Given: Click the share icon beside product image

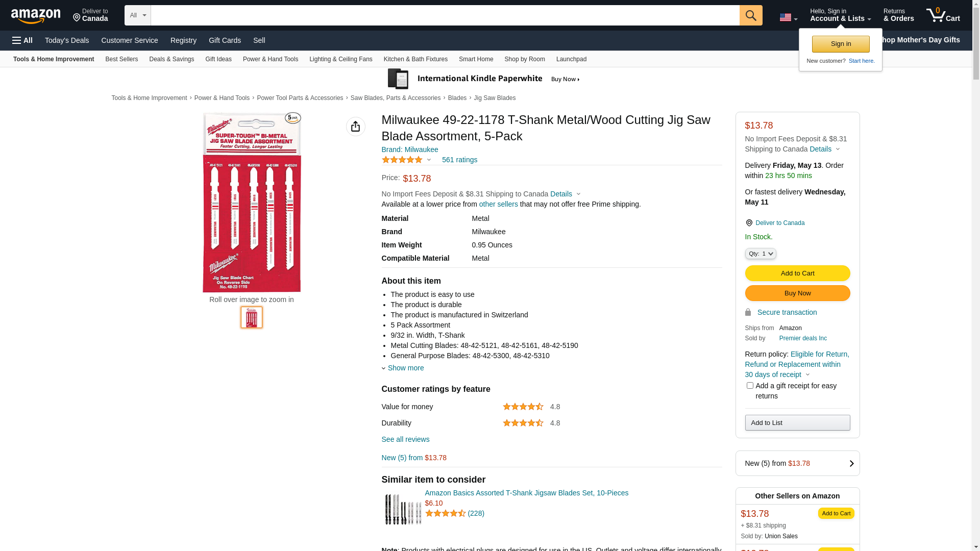Looking at the screenshot, I should coord(355,127).
